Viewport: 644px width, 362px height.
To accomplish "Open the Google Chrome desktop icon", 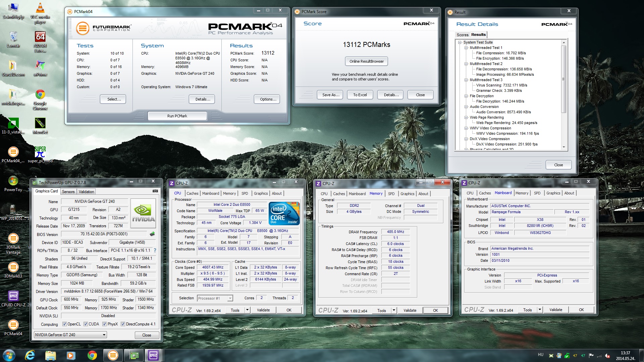I will [x=40, y=100].
